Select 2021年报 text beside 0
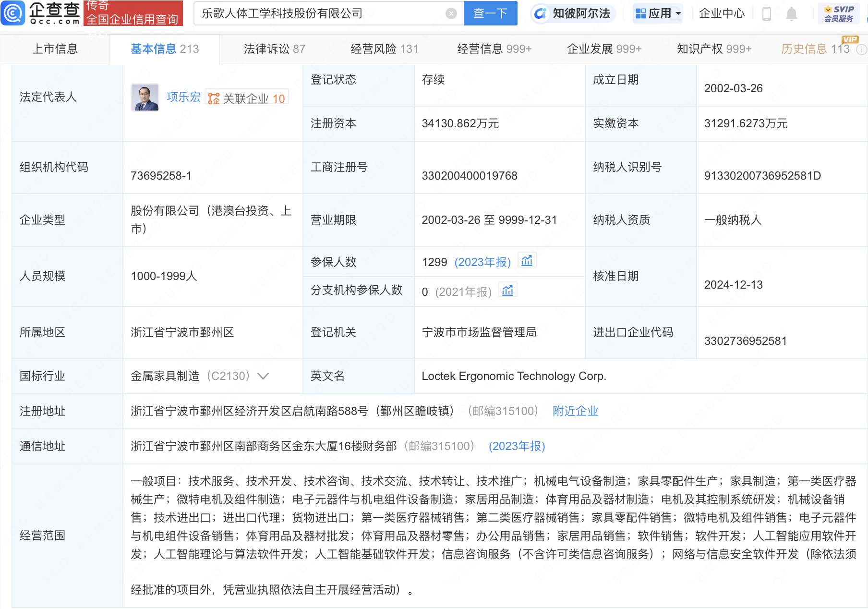The image size is (868, 609). pos(463,292)
